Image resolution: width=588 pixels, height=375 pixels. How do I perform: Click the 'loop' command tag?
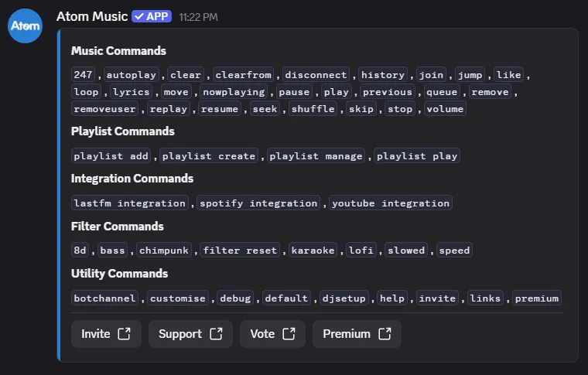coord(86,92)
